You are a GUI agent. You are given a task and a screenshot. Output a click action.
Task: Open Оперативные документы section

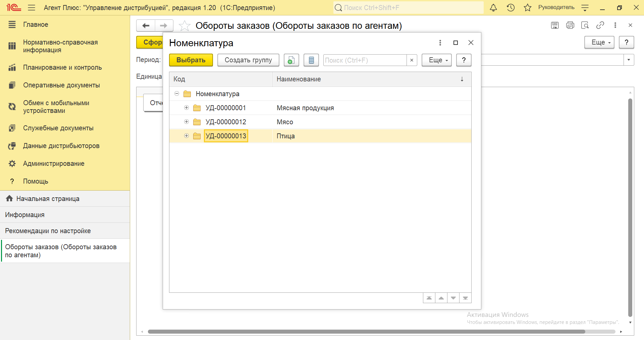65,85
